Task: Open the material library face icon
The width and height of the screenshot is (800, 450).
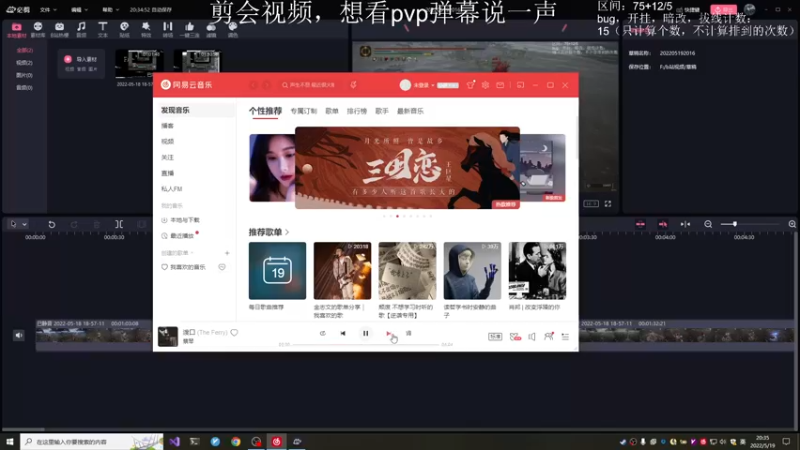Action: (x=38, y=30)
